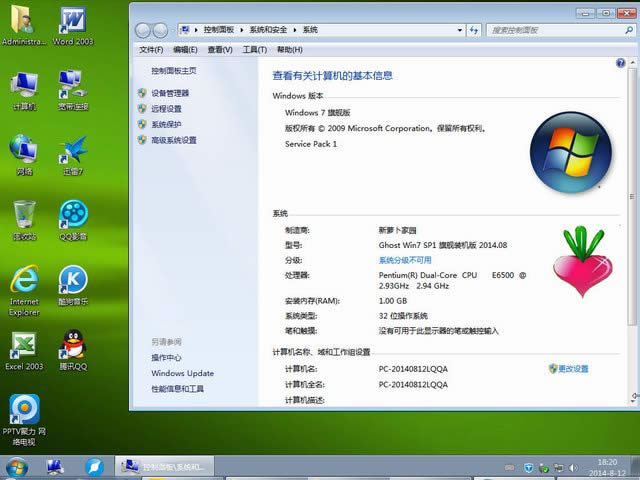Expand the address bar history dropdown arrow
This screenshot has height=480, width=640.
(462, 31)
